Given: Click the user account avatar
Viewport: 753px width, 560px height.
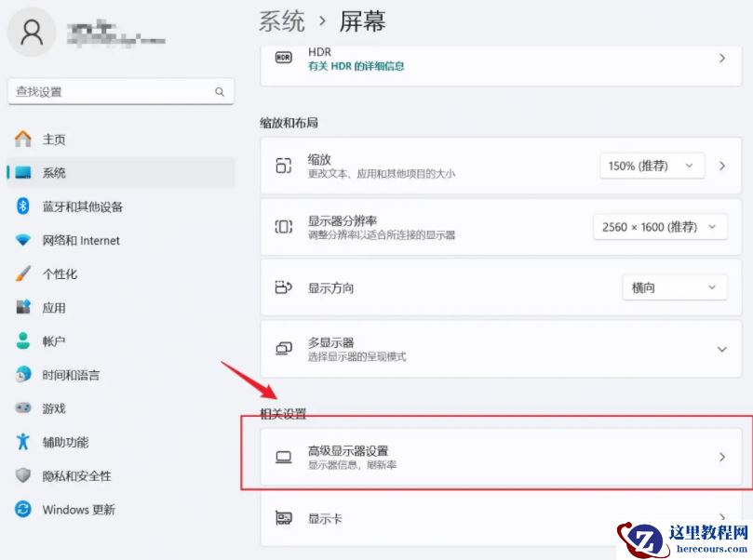Looking at the screenshot, I should click(x=32, y=33).
